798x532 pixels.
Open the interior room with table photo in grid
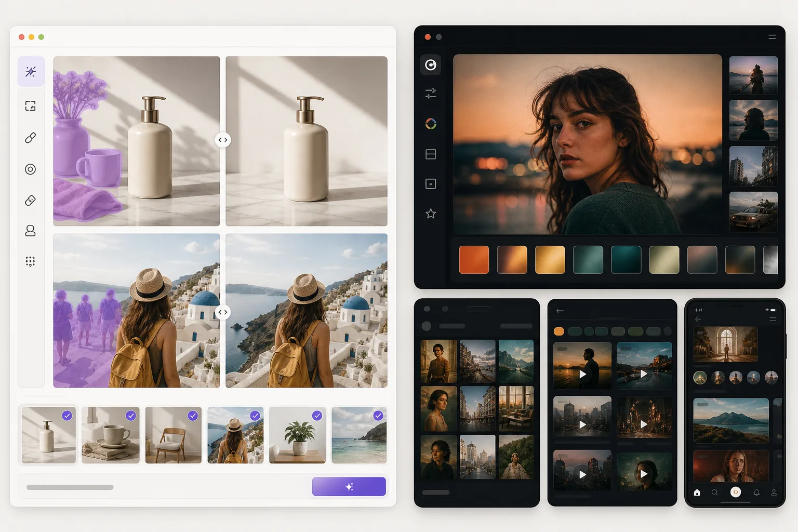pyautogui.click(x=516, y=409)
